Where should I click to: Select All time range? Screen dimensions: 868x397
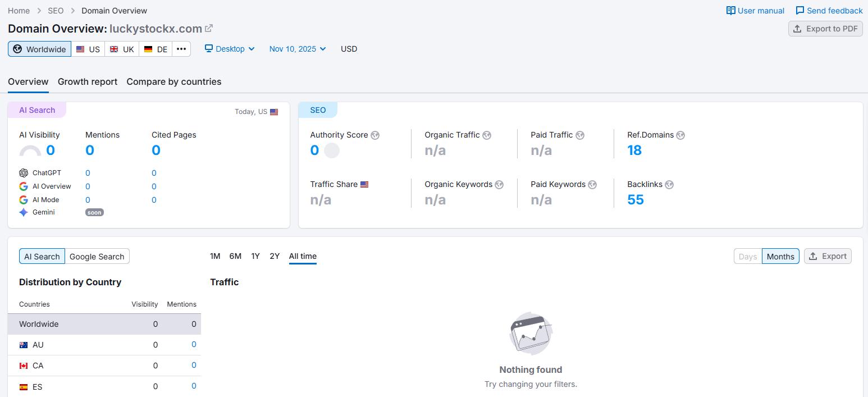[x=303, y=256]
